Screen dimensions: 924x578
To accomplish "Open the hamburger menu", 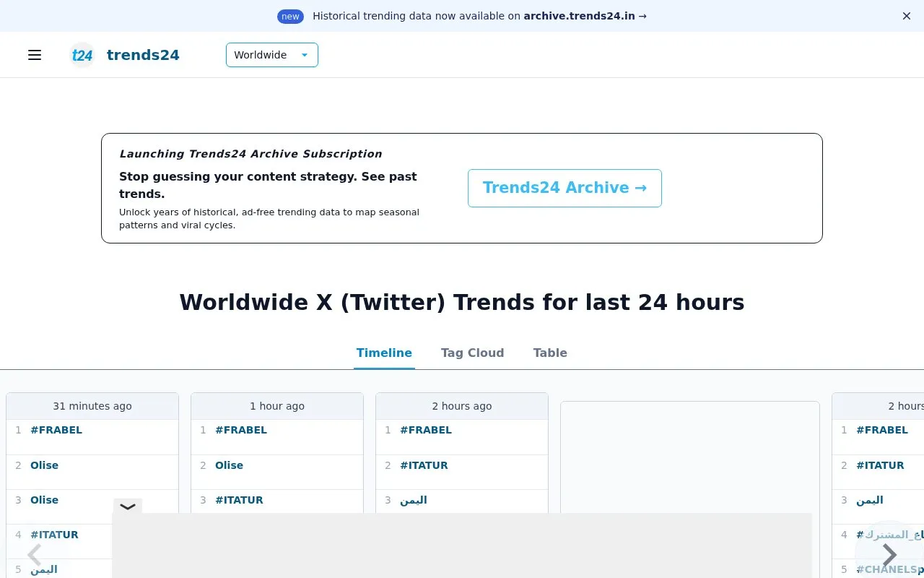I will pos(35,55).
